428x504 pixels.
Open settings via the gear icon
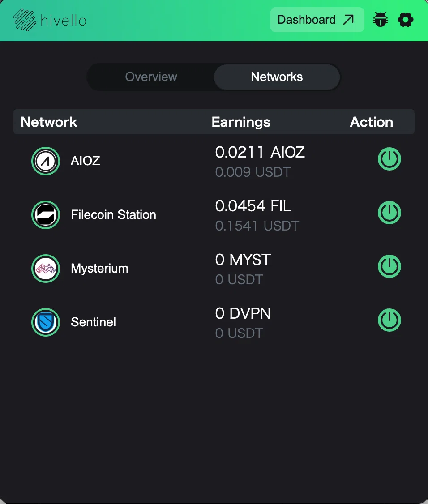(406, 20)
